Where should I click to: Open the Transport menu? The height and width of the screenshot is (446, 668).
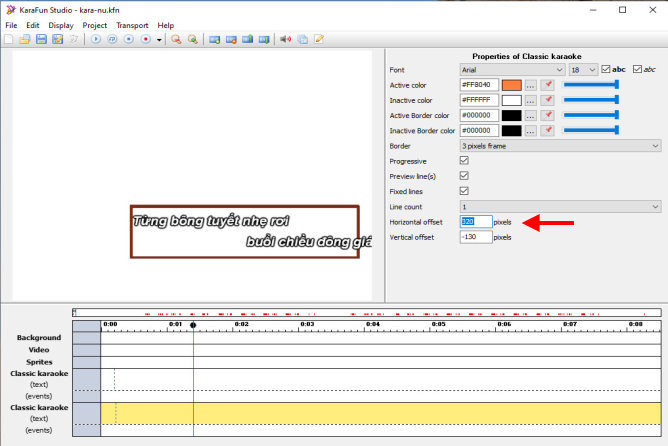point(131,25)
